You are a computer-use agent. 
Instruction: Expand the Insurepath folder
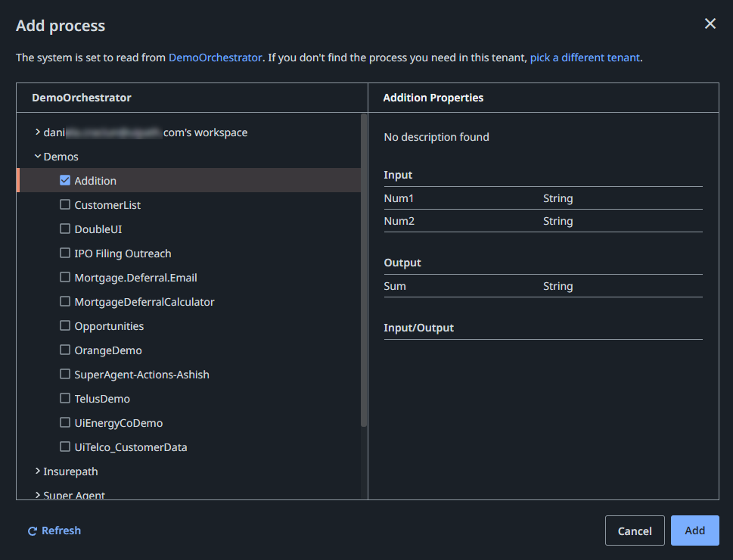38,471
